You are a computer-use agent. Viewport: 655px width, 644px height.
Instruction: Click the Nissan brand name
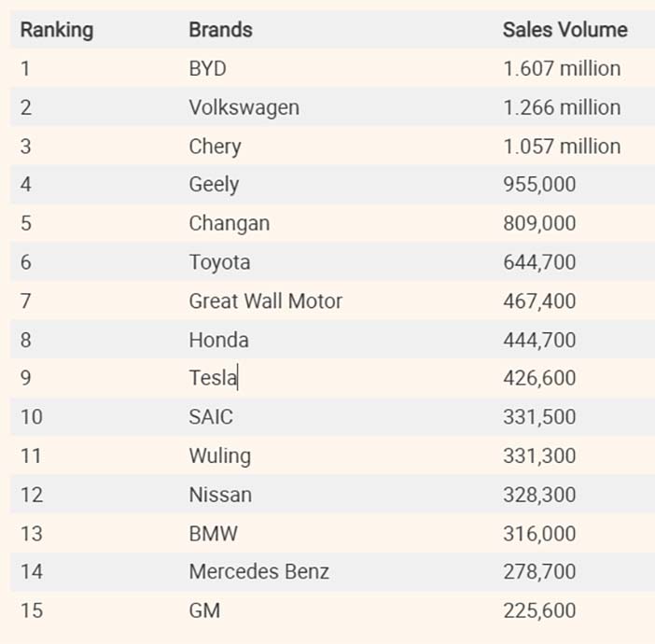[x=220, y=495]
